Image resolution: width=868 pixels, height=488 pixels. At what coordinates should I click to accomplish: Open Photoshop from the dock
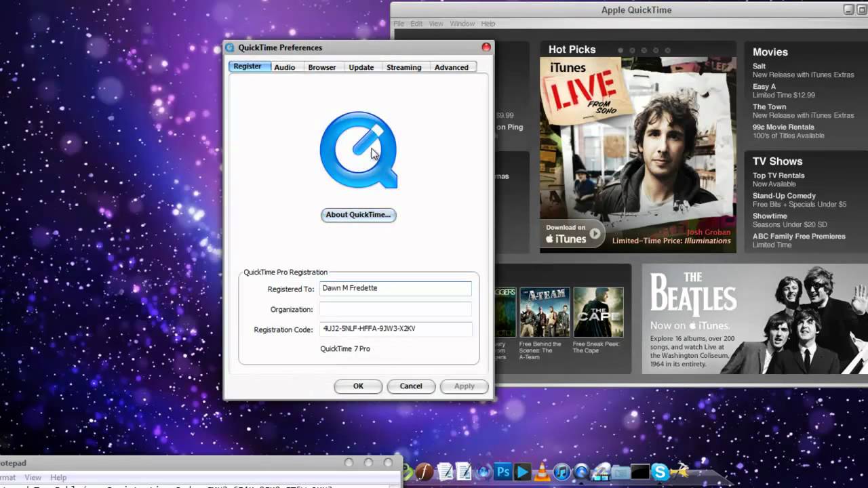(x=503, y=471)
